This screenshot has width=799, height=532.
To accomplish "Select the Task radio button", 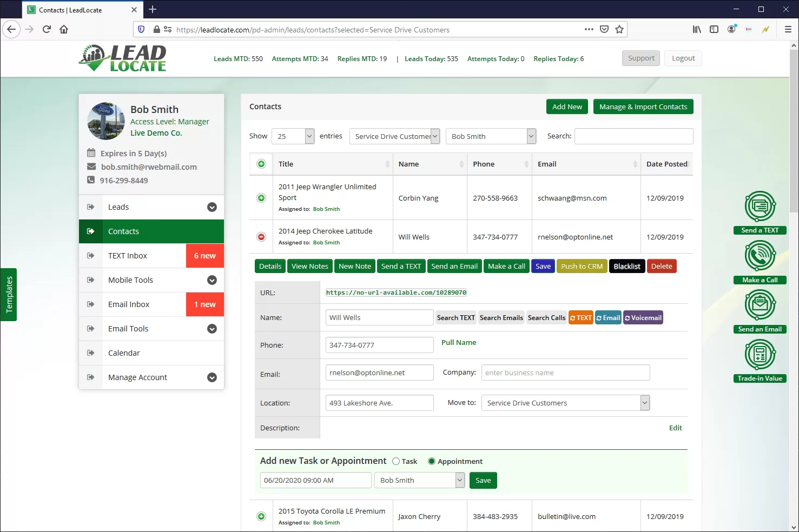I will pyautogui.click(x=396, y=461).
